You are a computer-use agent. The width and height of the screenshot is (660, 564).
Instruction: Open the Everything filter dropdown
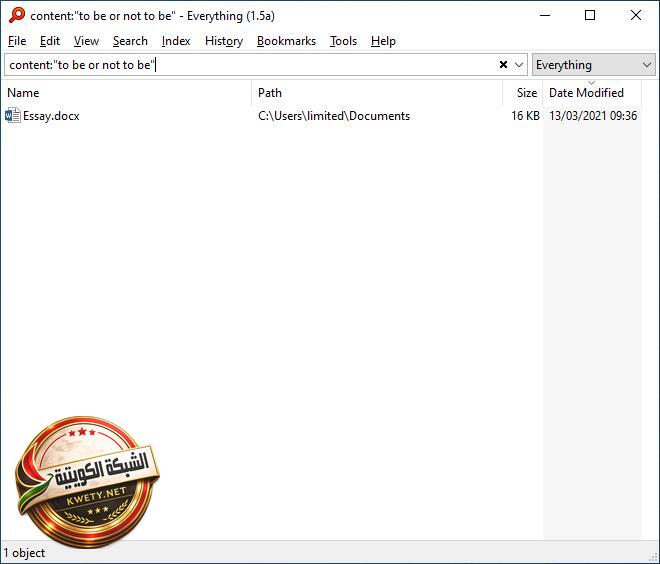594,65
